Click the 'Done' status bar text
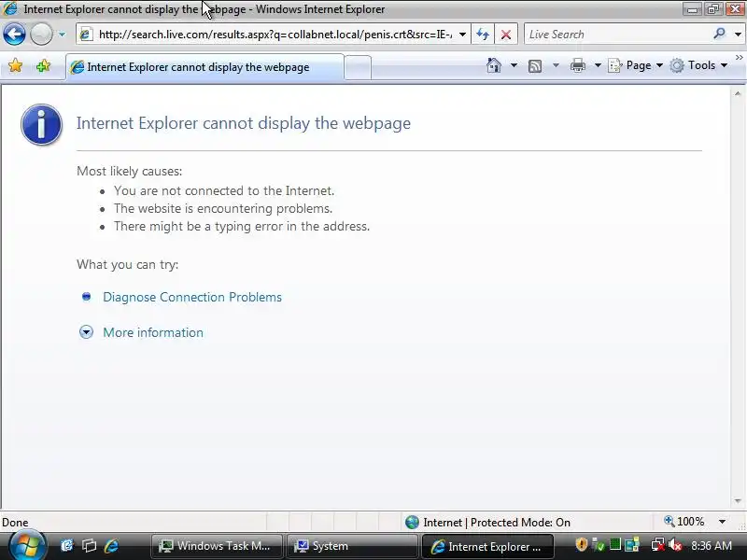Viewport: 747px width, 560px height. pos(15,523)
